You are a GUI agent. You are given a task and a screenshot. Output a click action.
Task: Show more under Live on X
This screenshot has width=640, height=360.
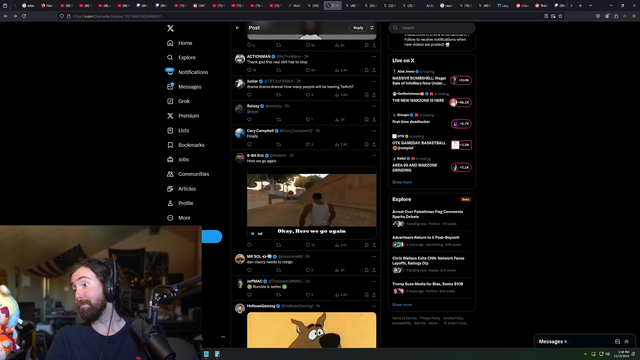(402, 182)
